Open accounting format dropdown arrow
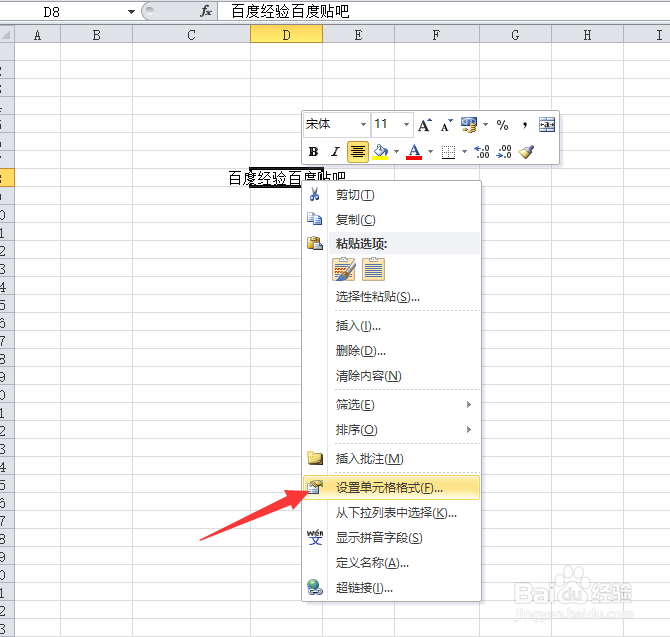 pyautogui.click(x=485, y=125)
